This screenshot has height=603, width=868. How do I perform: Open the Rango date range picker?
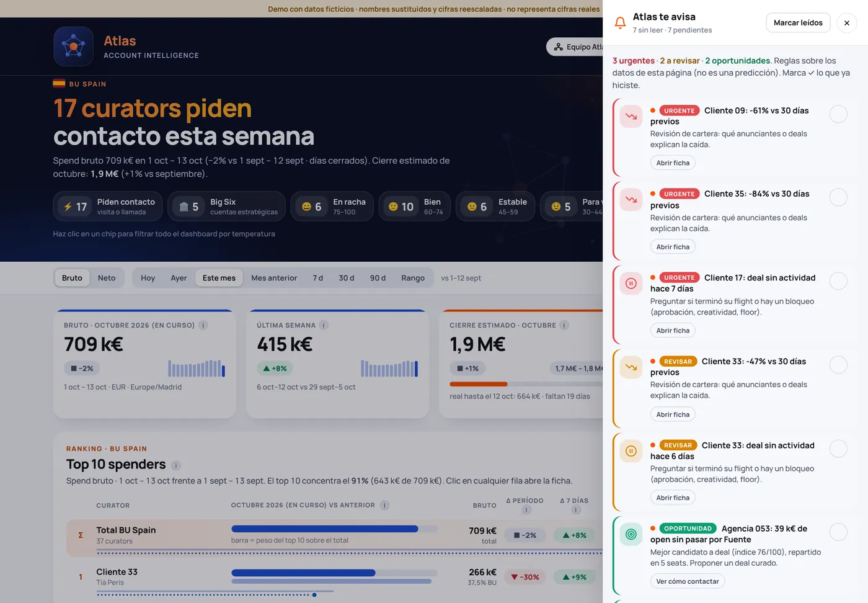pos(413,278)
